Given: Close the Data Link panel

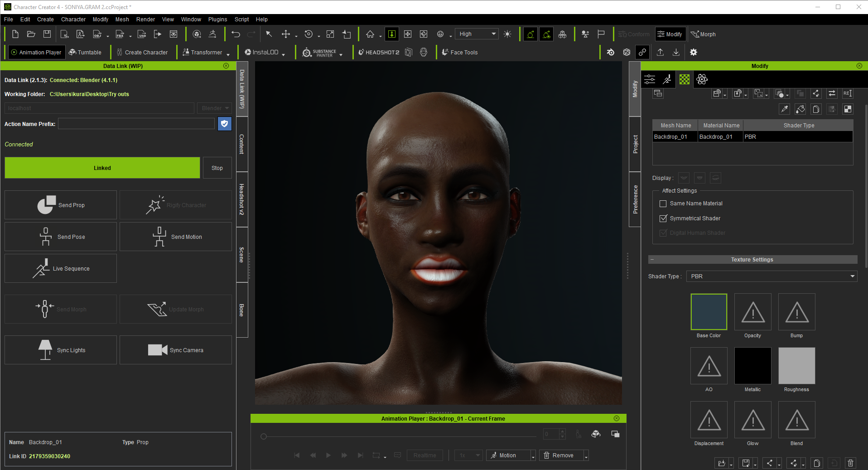Looking at the screenshot, I should click(x=226, y=66).
